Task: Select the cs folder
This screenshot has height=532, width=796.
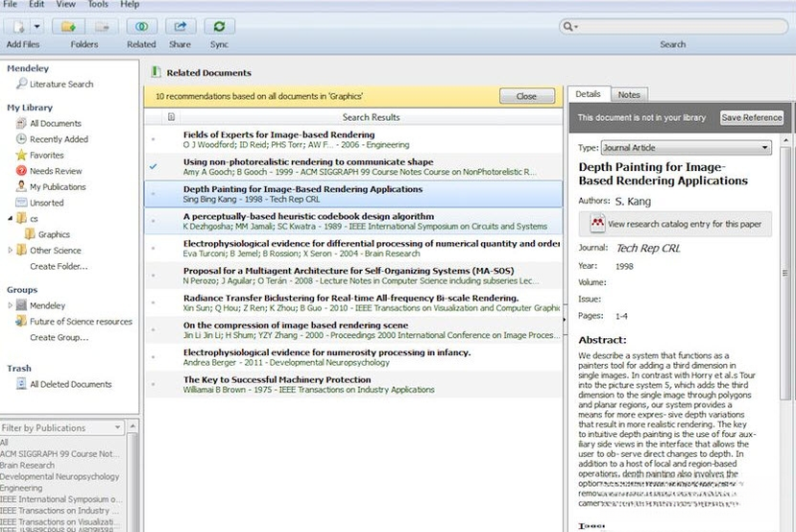Action: pyautogui.click(x=34, y=219)
